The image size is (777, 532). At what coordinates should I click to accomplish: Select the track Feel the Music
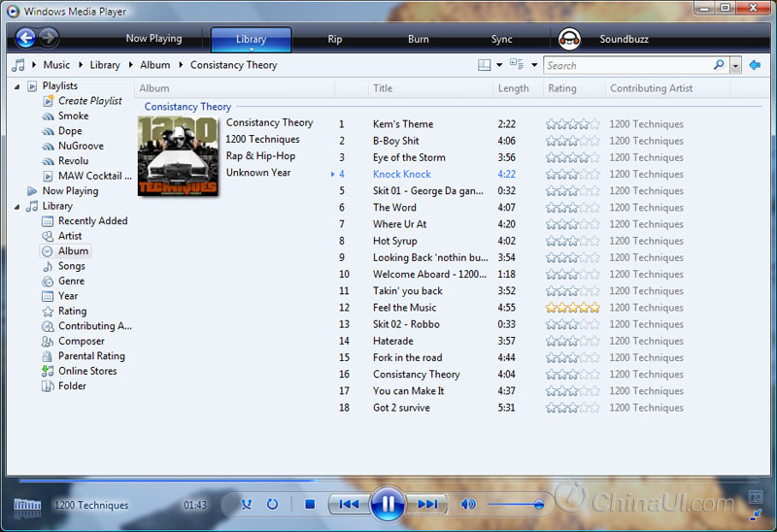coord(404,308)
